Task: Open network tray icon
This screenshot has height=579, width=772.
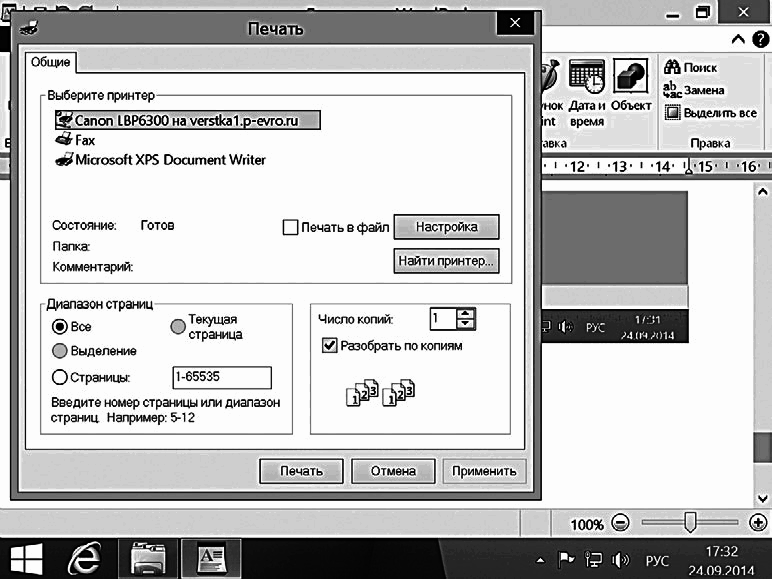Action: [593, 560]
